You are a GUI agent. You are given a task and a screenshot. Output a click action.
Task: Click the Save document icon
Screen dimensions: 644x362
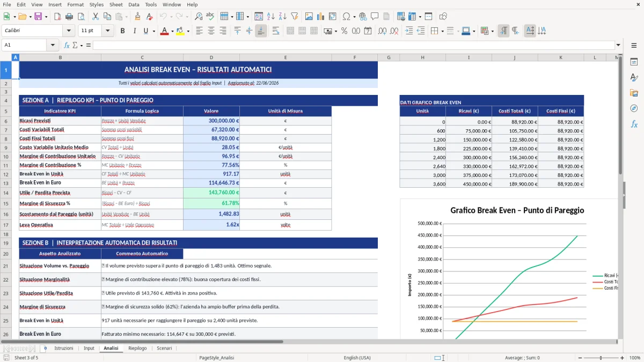[38, 17]
